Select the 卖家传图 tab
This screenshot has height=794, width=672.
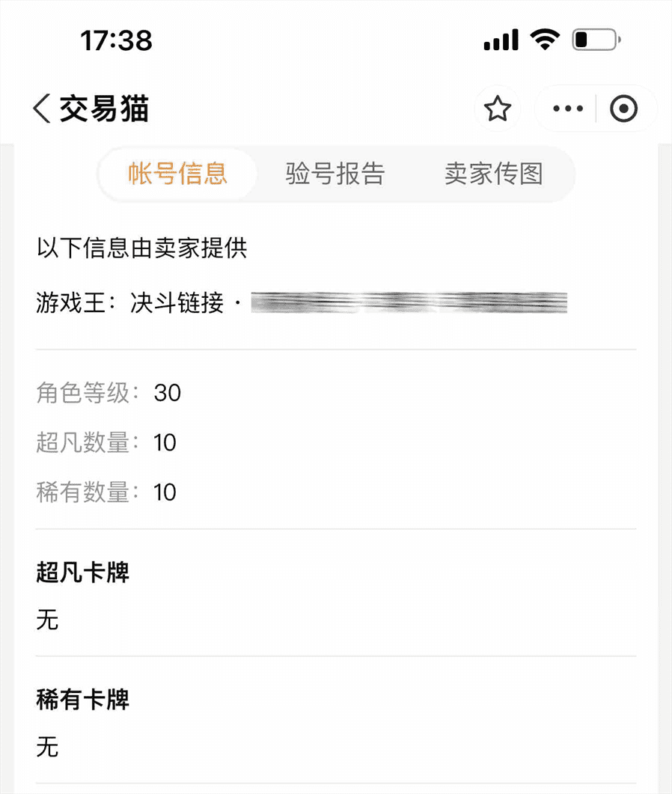point(494,174)
